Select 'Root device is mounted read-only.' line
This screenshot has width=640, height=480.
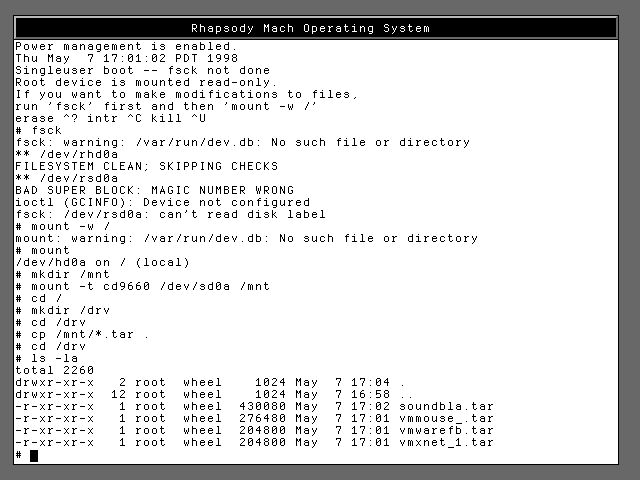point(146,82)
